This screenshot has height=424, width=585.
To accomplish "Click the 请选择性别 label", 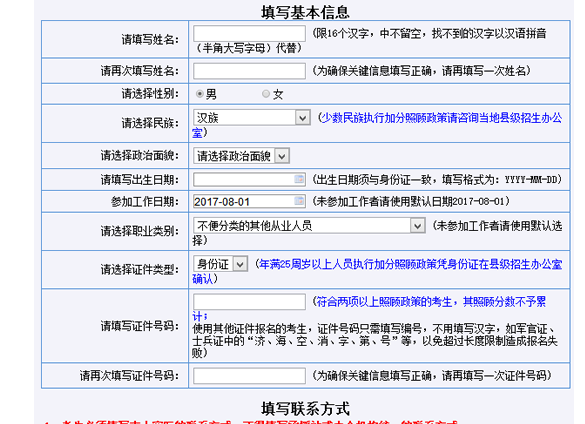I will pyautogui.click(x=150, y=94).
